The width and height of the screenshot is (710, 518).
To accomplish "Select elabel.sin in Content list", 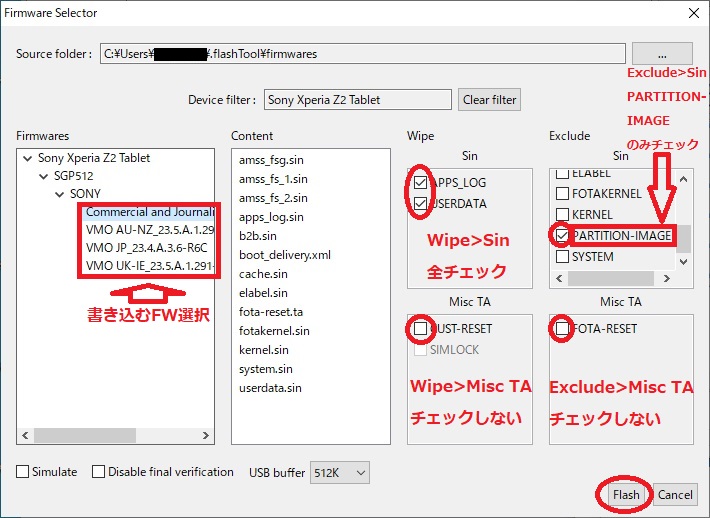I will point(263,293).
